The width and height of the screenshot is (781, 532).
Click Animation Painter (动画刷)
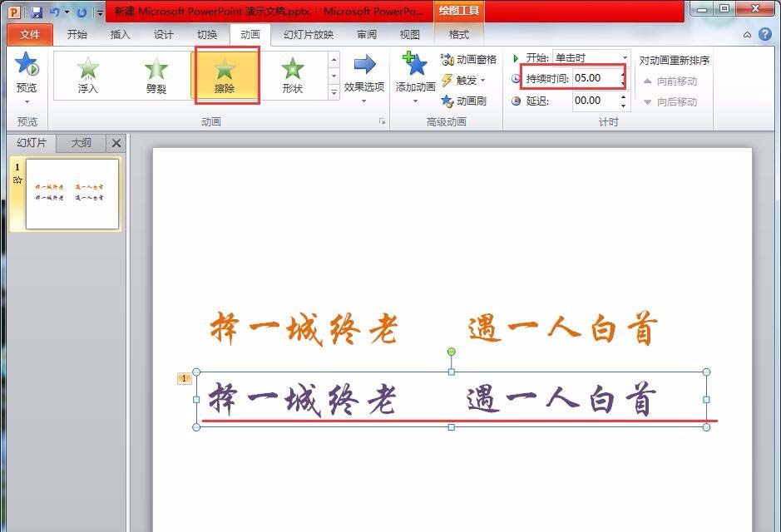click(463, 101)
